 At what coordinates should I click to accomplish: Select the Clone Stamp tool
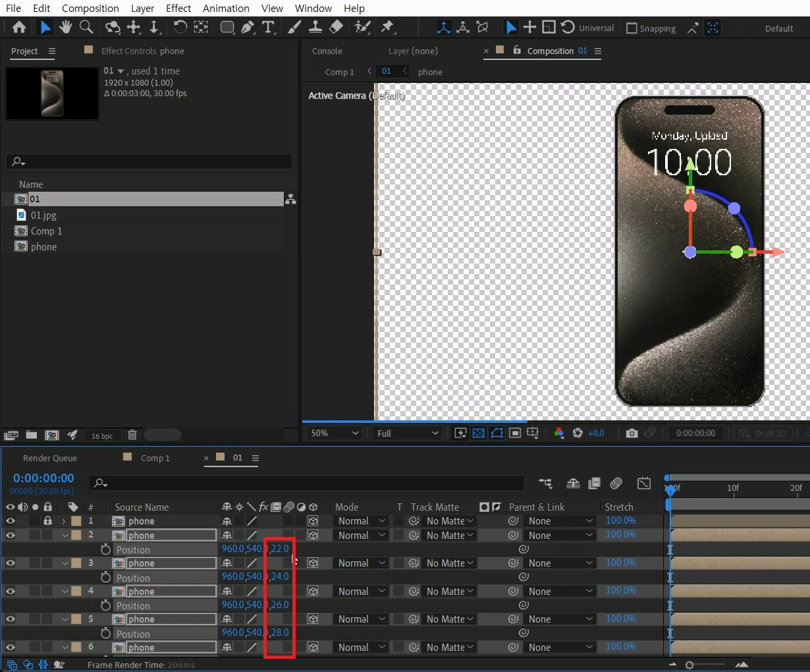(x=315, y=28)
